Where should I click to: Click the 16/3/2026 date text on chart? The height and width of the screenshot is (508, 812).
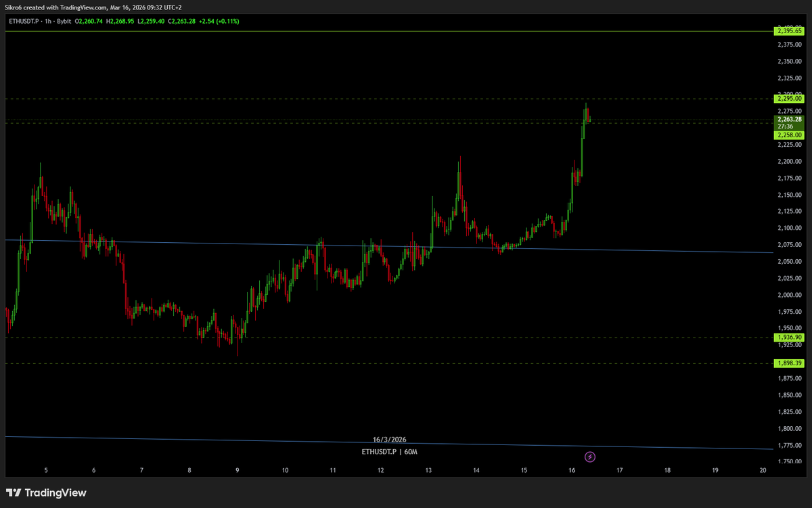(x=389, y=440)
